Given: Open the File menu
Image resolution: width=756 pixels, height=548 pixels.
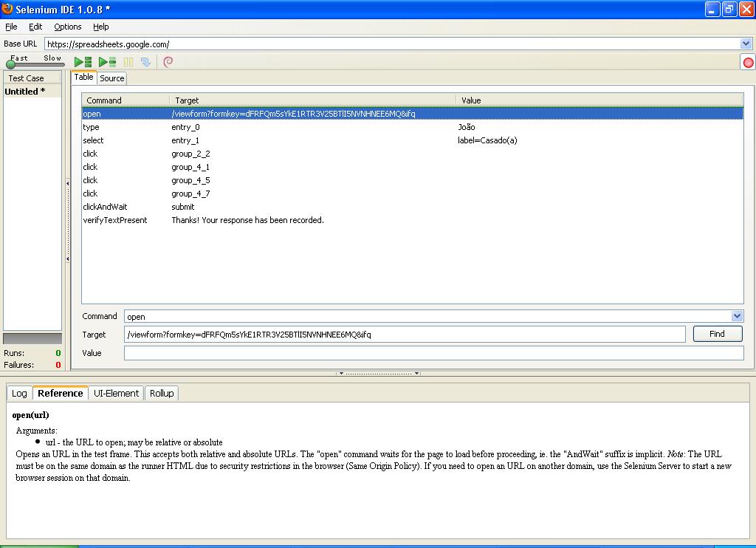Looking at the screenshot, I should 11,27.
